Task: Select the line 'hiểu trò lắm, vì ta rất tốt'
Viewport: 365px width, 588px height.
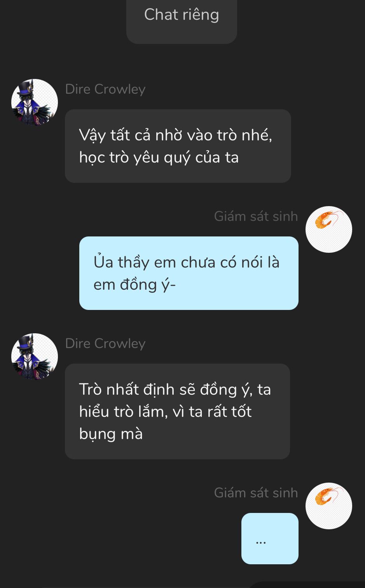Action: [x=166, y=412]
